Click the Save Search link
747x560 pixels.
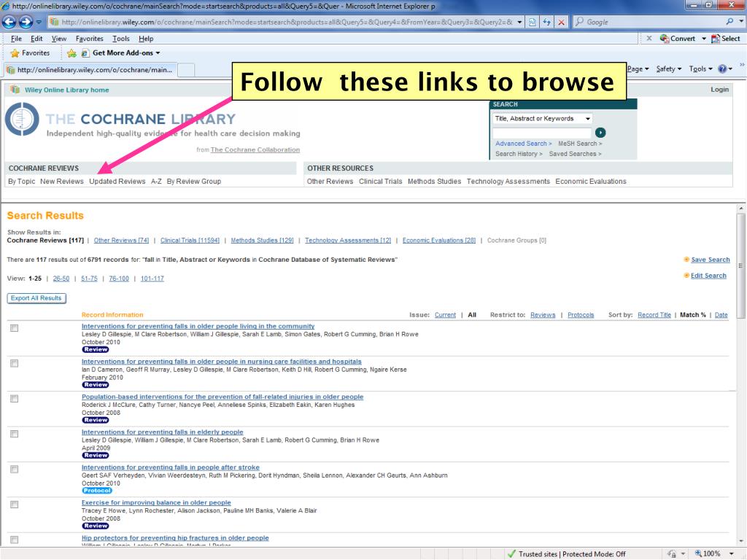[711, 260]
